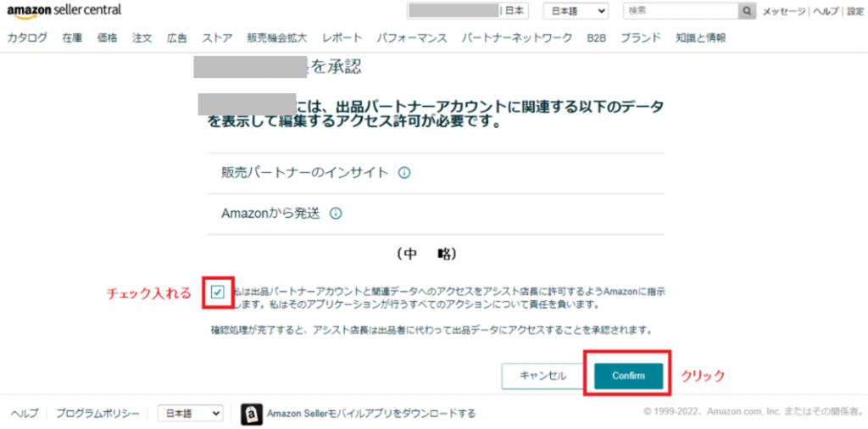This screenshot has width=868, height=429.
Task: Open the ヘルプ link in header
Action: (x=826, y=12)
